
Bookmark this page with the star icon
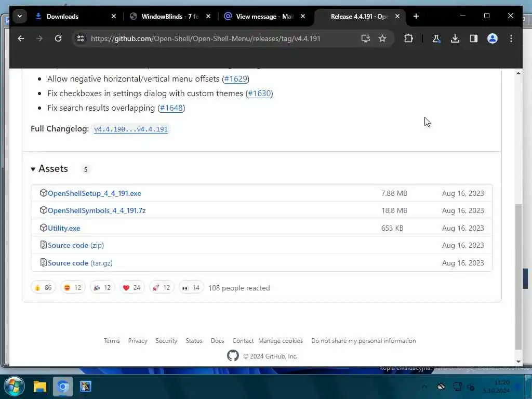point(382,38)
